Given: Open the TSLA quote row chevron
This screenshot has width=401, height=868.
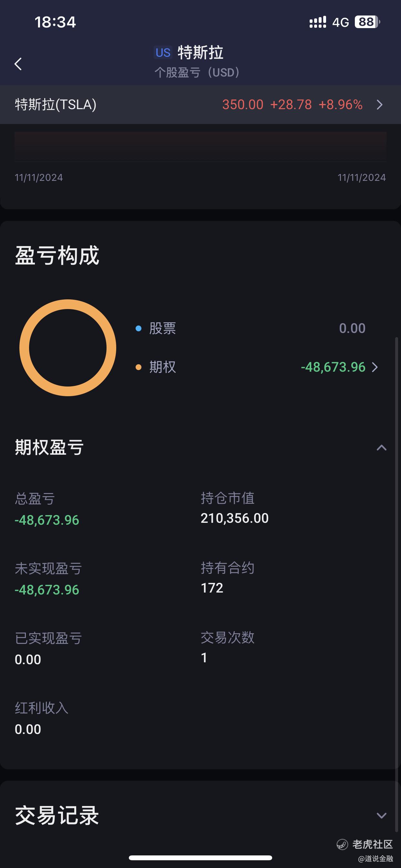Looking at the screenshot, I should 380,105.
